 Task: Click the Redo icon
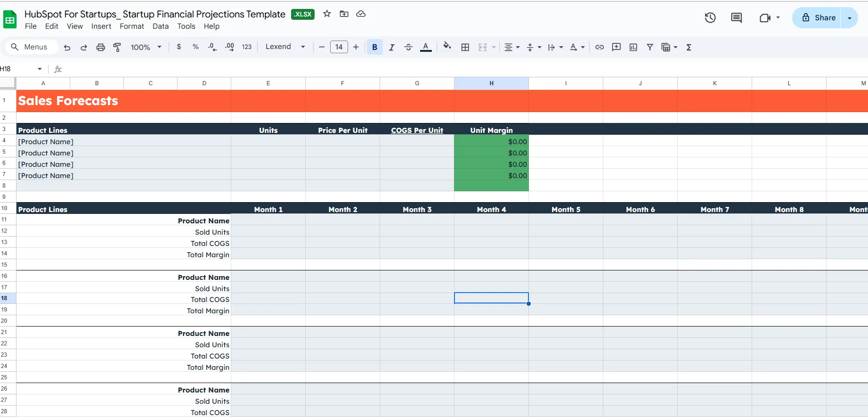tap(84, 47)
